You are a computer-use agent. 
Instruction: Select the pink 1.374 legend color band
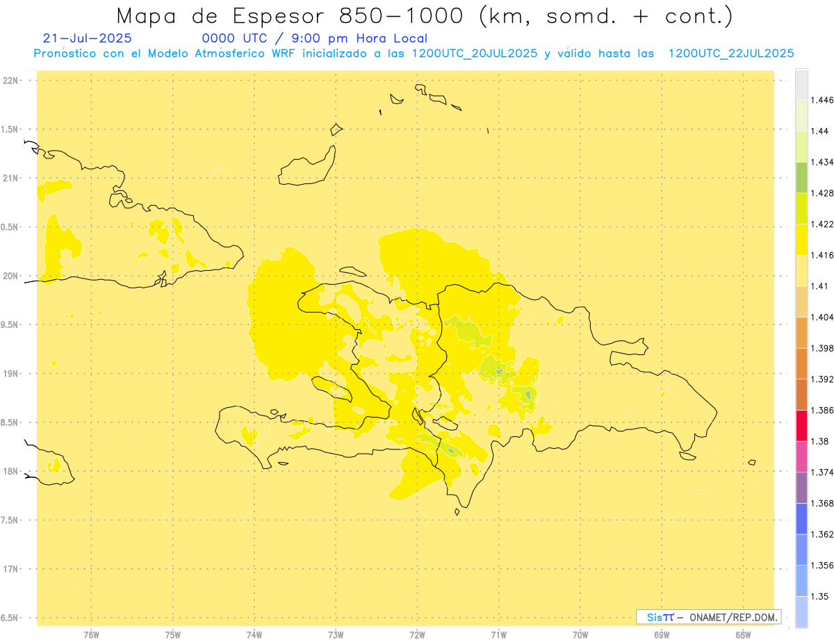point(801,456)
